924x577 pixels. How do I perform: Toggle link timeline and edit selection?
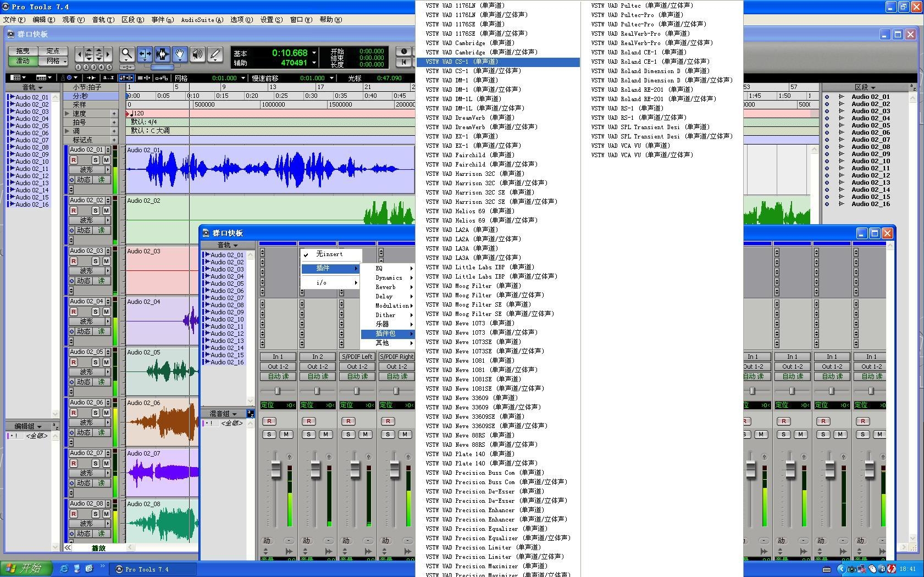point(126,78)
